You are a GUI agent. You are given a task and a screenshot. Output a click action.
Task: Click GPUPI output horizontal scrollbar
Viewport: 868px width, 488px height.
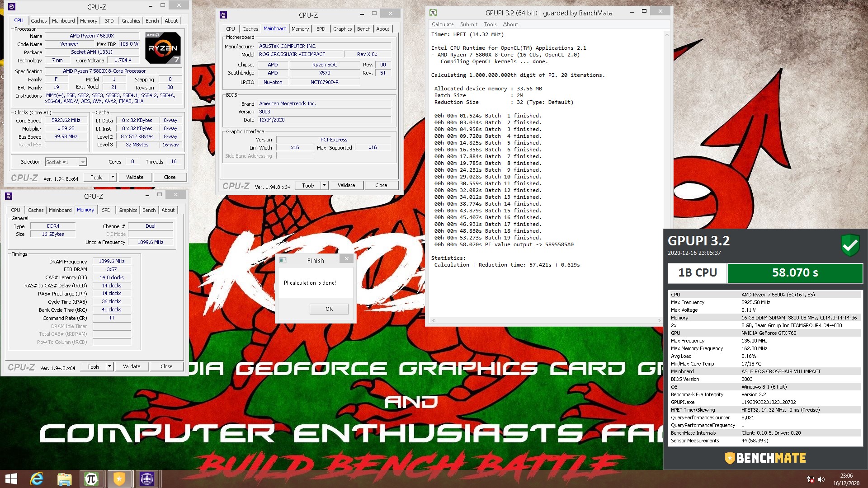[546, 320]
